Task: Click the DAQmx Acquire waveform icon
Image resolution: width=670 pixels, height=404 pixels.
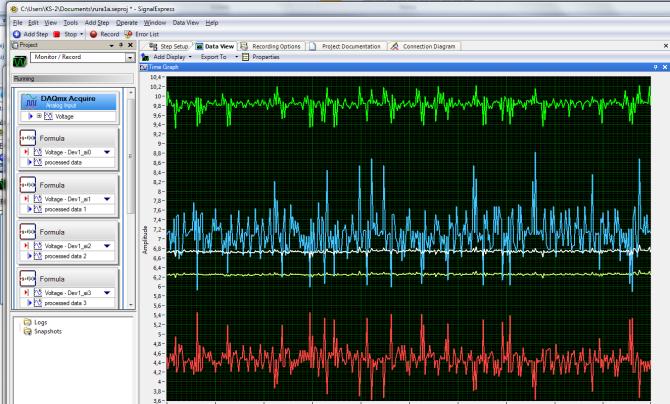Action: coord(30,102)
